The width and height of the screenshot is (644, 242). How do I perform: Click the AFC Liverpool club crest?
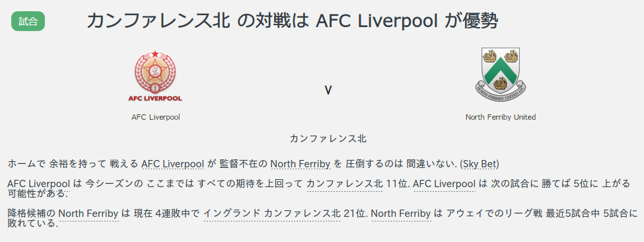(x=156, y=76)
